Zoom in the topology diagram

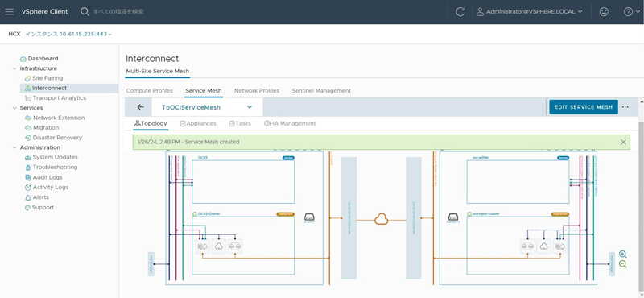click(623, 255)
